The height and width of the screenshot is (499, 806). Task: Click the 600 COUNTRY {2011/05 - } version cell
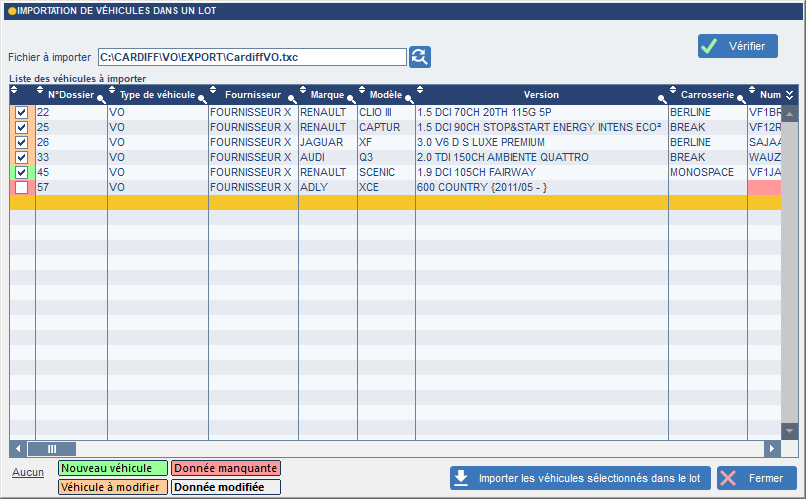(542, 188)
